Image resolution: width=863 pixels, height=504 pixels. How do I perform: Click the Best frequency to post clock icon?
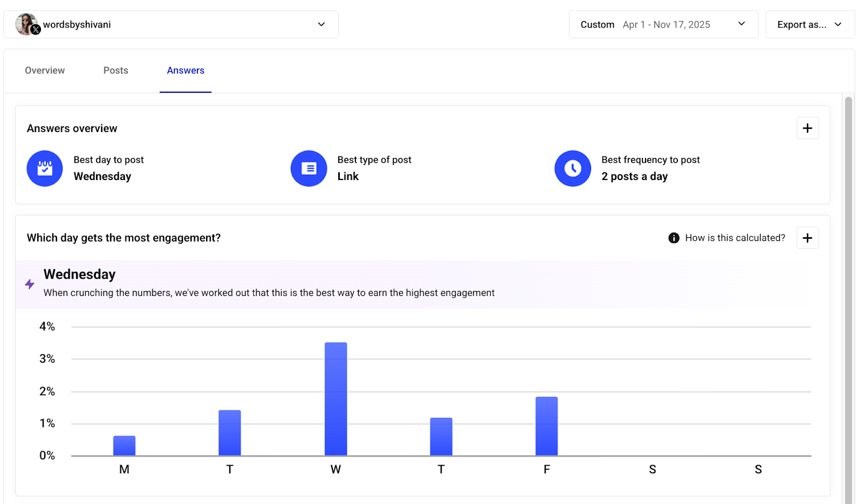click(572, 168)
